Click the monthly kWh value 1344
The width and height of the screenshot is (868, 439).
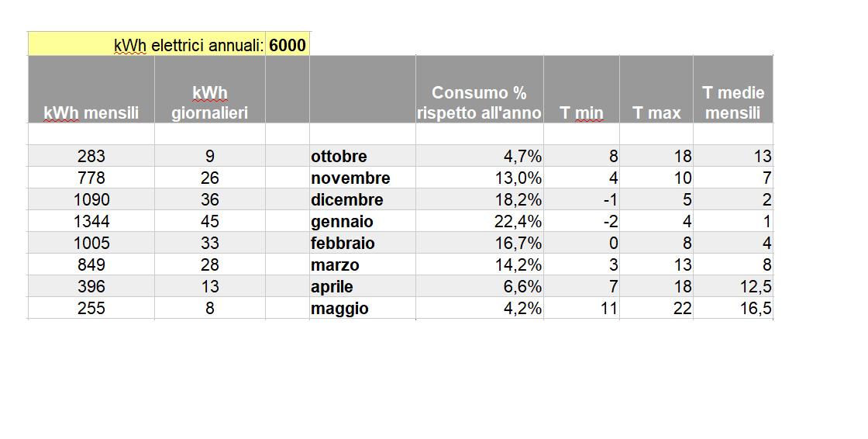[x=91, y=221]
